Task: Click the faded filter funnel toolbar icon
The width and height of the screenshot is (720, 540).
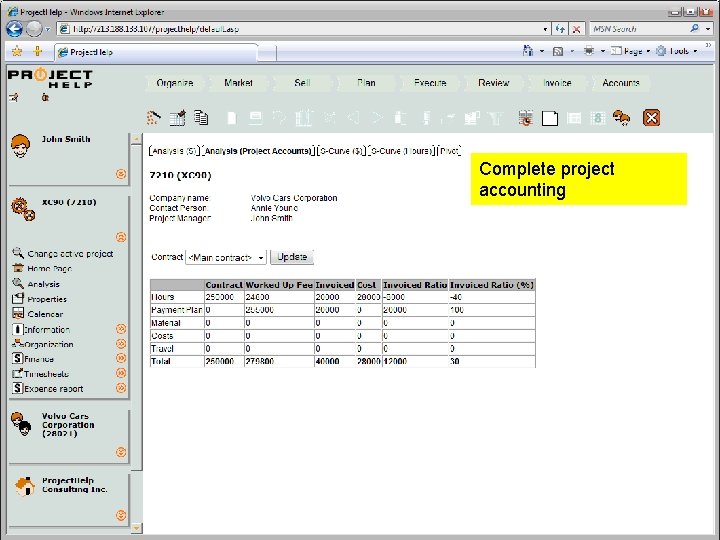Action: [x=495, y=118]
